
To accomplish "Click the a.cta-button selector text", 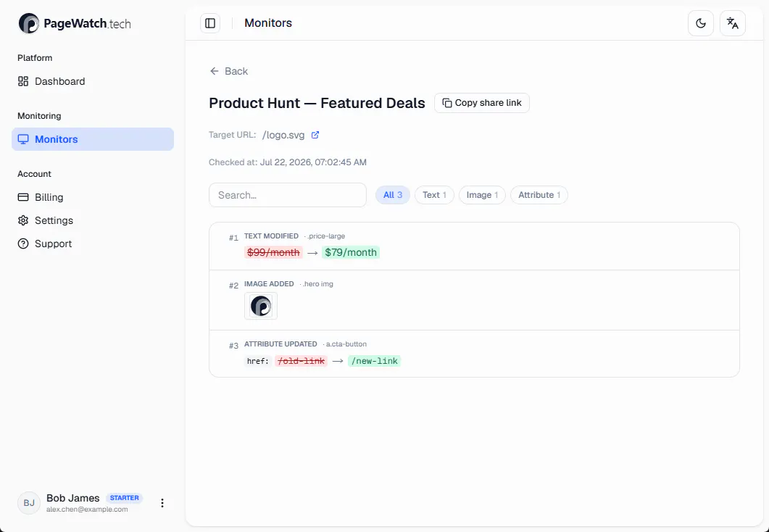I will [x=346, y=344].
